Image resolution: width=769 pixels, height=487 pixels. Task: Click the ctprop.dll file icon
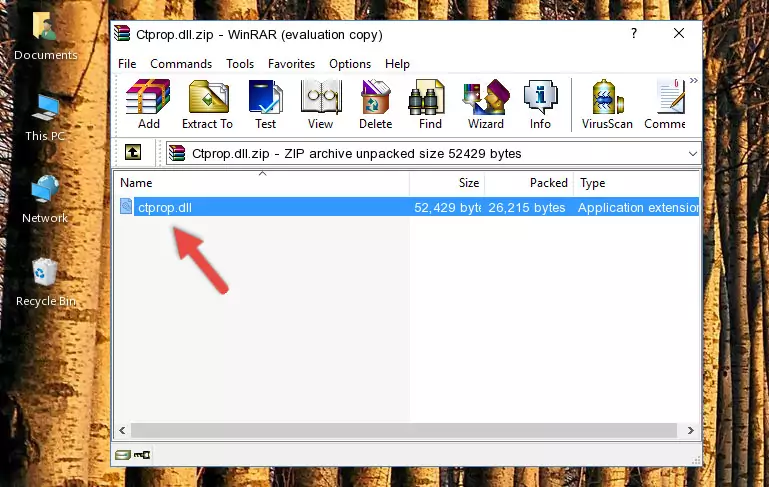click(126, 206)
